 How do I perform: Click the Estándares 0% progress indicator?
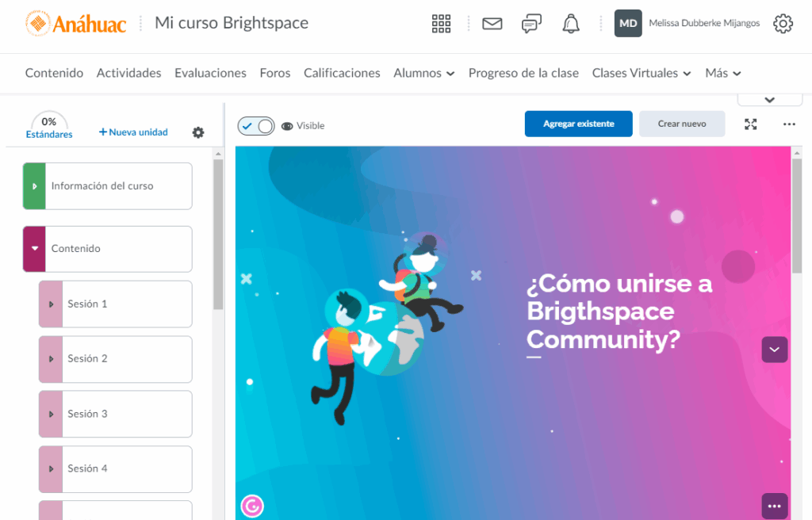click(x=49, y=127)
